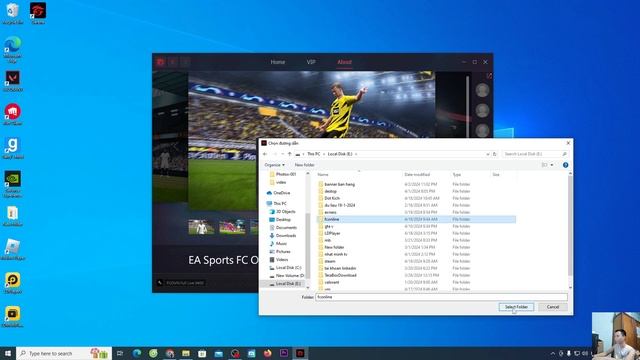The height and width of the screenshot is (360, 640).
Task: Select first game screenshot thumbnail in Garena
Action: 201,227
